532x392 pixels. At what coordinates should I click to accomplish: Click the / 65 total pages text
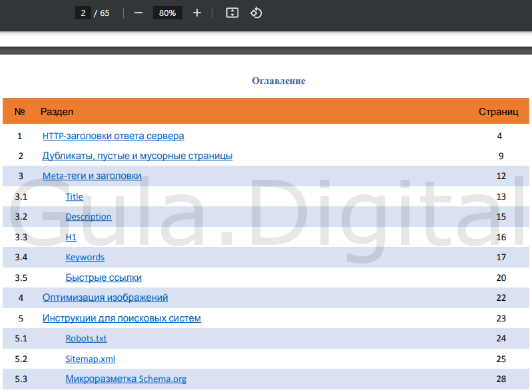[x=102, y=13]
